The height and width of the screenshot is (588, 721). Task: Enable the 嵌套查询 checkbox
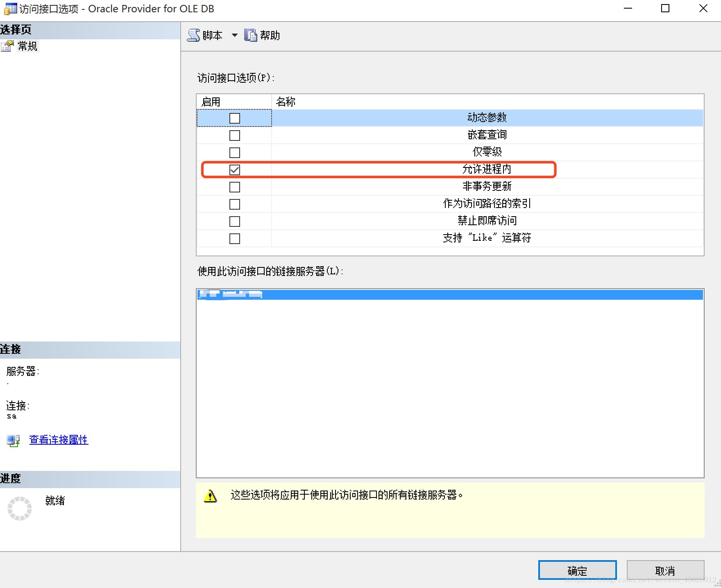point(235,136)
